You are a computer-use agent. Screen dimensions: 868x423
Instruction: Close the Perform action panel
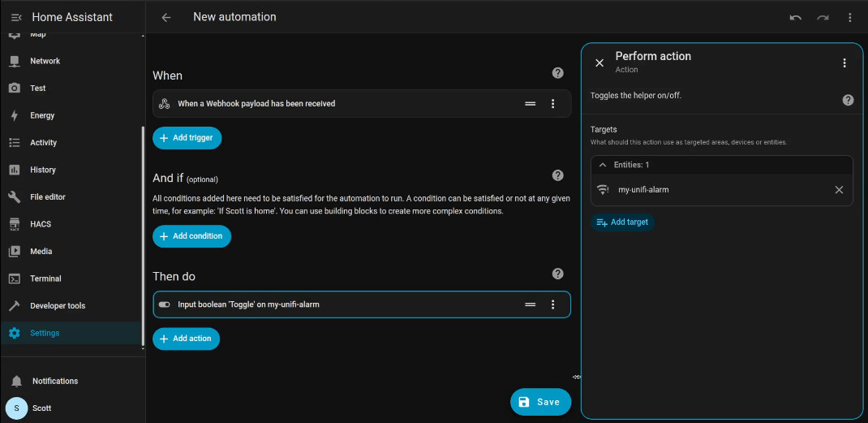(x=599, y=63)
